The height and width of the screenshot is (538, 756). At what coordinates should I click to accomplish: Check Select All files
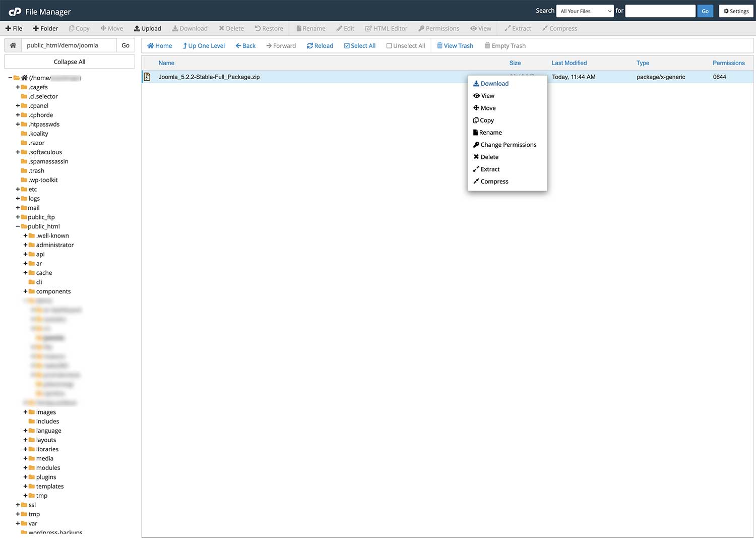[360, 46]
